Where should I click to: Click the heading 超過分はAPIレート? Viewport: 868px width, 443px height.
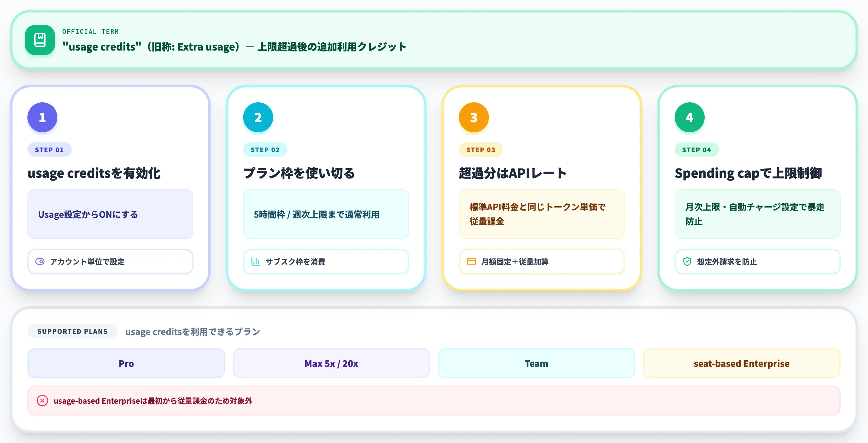pyautogui.click(x=513, y=173)
